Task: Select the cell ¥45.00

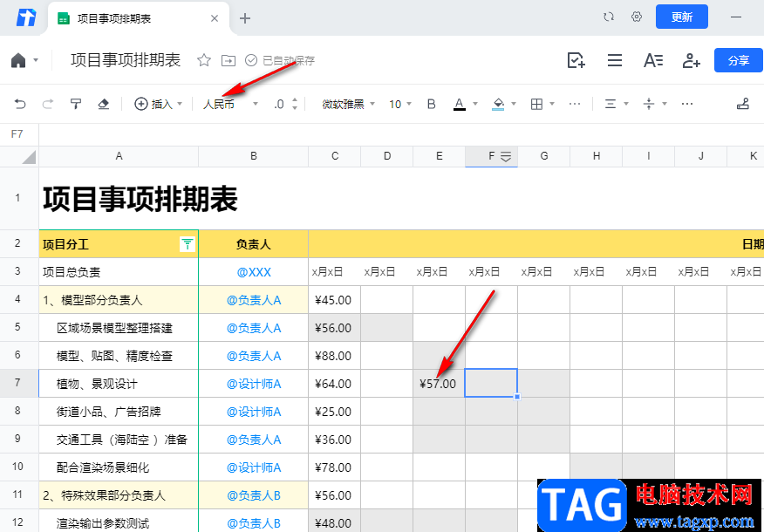Action: tap(334, 300)
